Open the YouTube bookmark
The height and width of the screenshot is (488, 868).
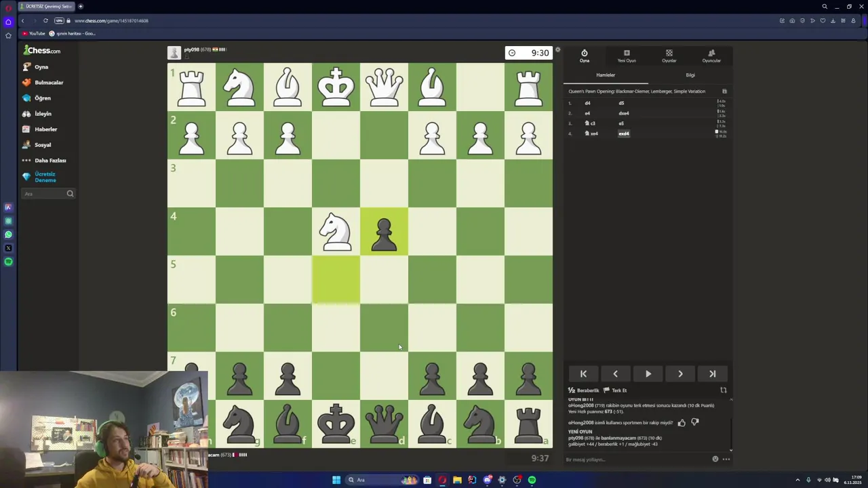34,33
